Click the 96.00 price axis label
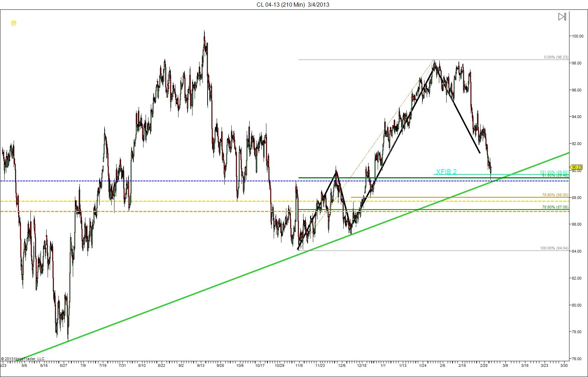Image resolution: width=588 pixels, height=377 pixels. 576,90
